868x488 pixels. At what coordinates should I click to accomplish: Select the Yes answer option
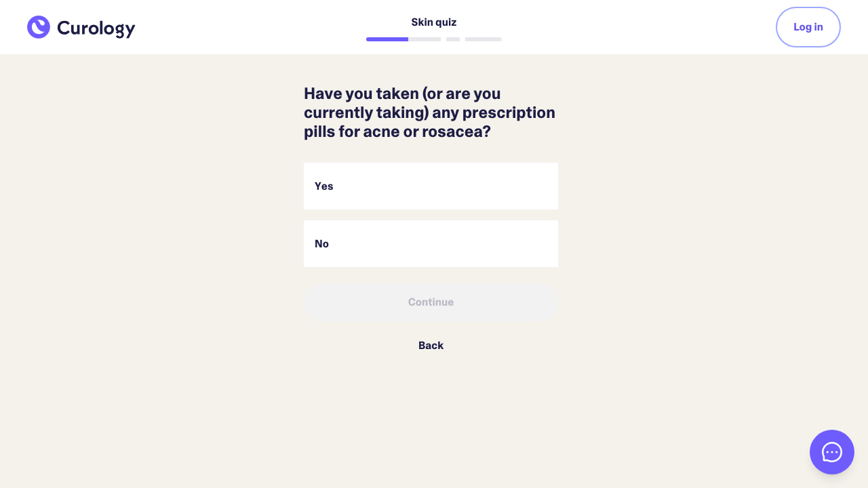431,186
